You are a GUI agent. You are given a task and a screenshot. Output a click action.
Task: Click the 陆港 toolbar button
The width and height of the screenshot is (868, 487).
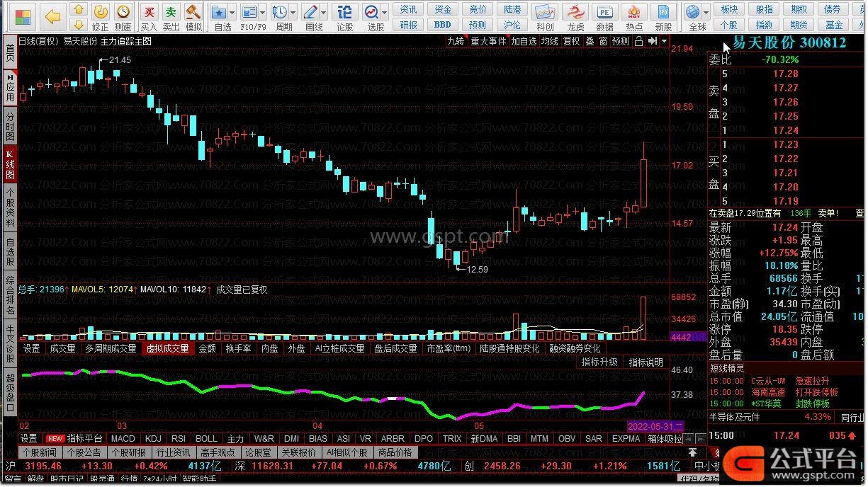512,9
